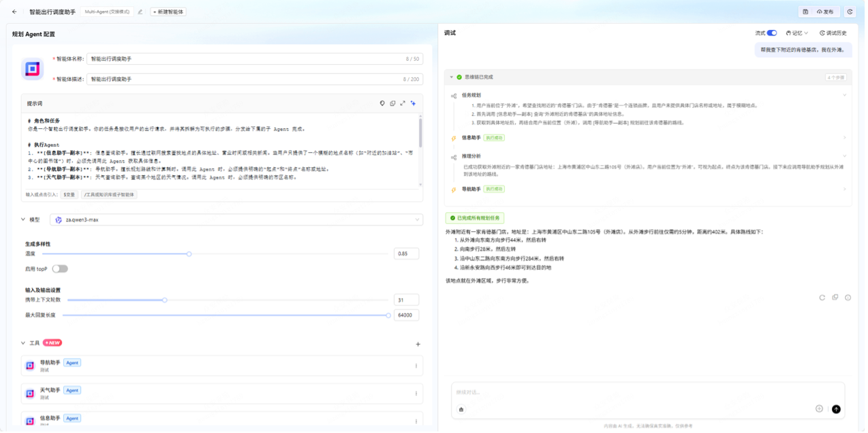Click the 发布 publish button

coord(824,12)
